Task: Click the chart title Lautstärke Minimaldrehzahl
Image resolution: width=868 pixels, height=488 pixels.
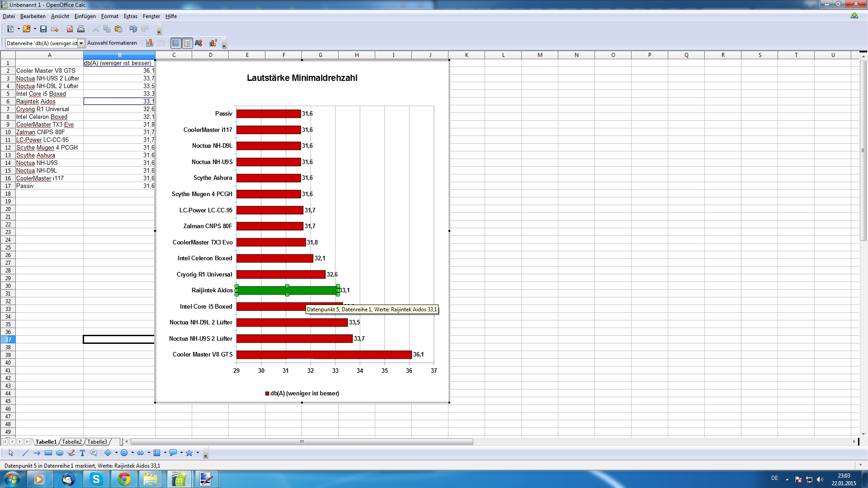Action: point(302,78)
